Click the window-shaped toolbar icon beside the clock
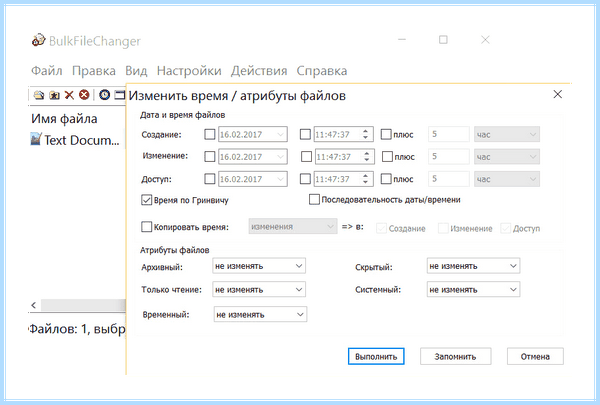This screenshot has width=600, height=405. click(x=120, y=95)
